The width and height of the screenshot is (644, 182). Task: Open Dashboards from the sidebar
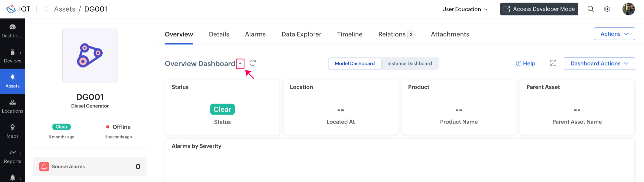[x=13, y=31]
